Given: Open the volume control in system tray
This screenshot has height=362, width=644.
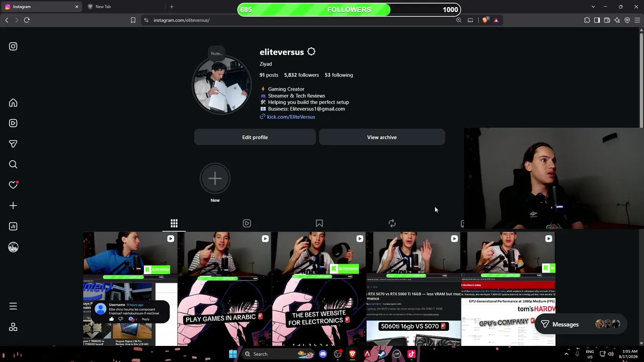Looking at the screenshot, I should [x=610, y=354].
